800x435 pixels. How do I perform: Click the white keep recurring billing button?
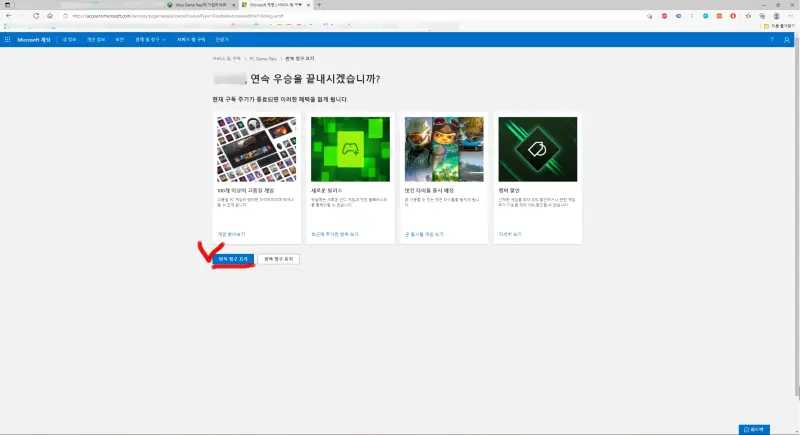tap(279, 259)
